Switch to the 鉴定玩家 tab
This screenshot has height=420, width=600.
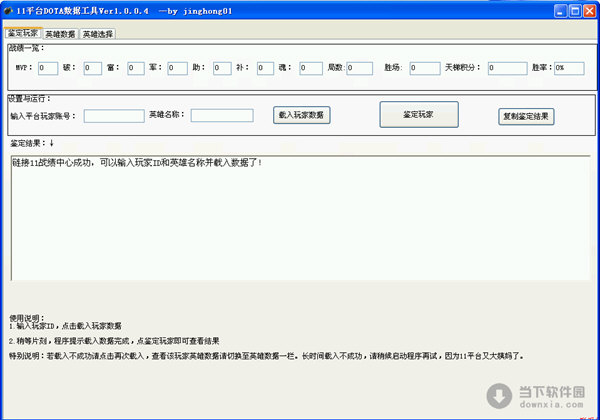pyautogui.click(x=23, y=33)
